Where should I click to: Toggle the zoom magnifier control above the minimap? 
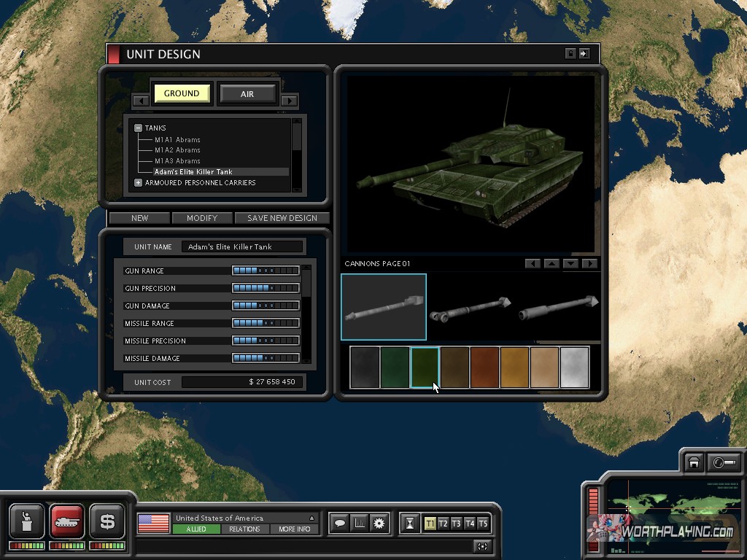click(x=724, y=463)
